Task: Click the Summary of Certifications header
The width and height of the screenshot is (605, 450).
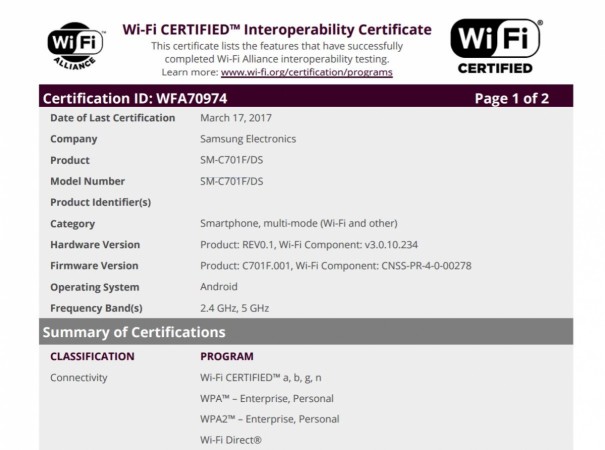Action: tap(306, 332)
